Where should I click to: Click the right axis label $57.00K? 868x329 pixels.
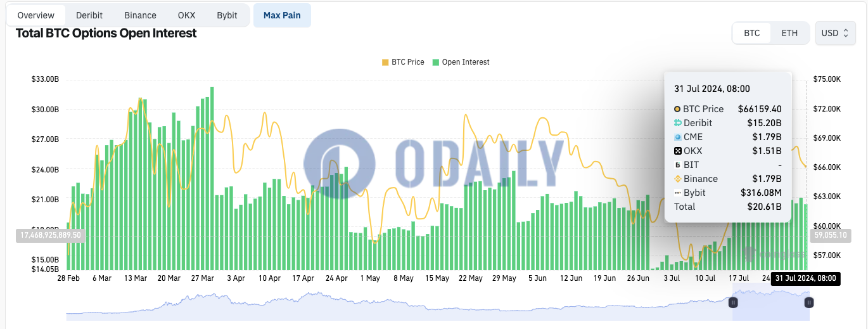click(x=826, y=255)
